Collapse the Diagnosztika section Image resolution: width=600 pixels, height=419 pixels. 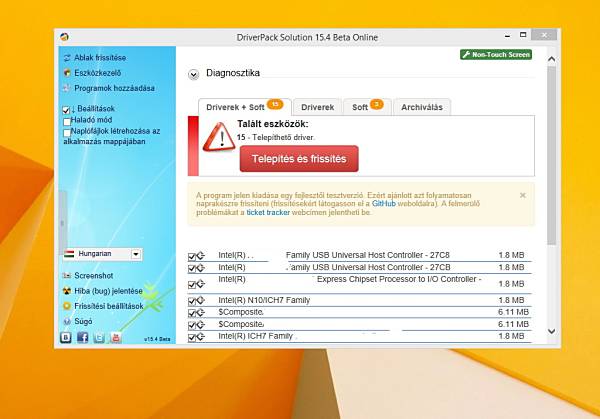pyautogui.click(x=194, y=75)
